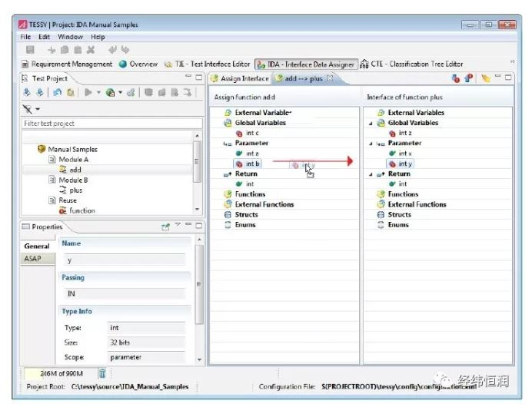The height and width of the screenshot is (407, 532).
Task: Click the green globe report icon in Test Project toolbar
Action: coord(110,92)
